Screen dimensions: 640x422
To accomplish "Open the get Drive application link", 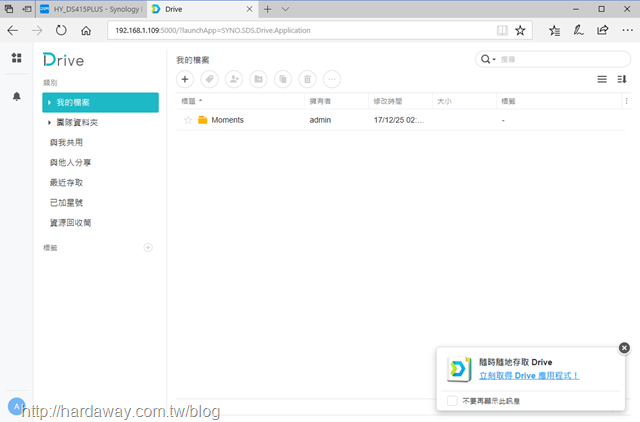I will point(529,375).
